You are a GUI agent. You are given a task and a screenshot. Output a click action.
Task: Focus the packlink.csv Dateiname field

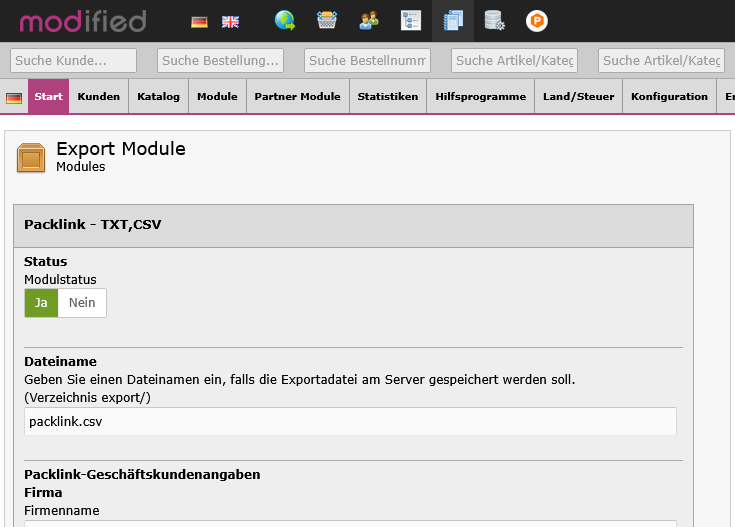pos(350,421)
